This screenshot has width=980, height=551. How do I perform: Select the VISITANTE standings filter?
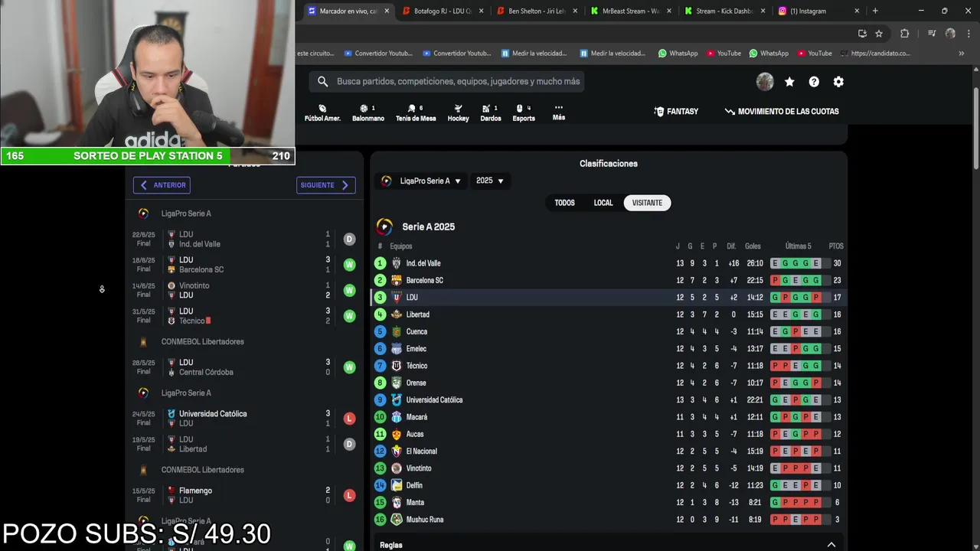647,203
